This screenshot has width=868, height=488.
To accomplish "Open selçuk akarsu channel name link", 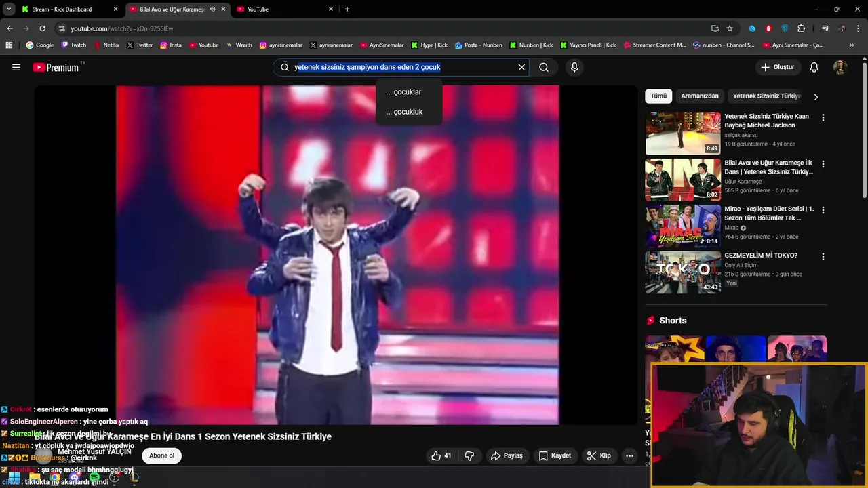I will 741,135.
